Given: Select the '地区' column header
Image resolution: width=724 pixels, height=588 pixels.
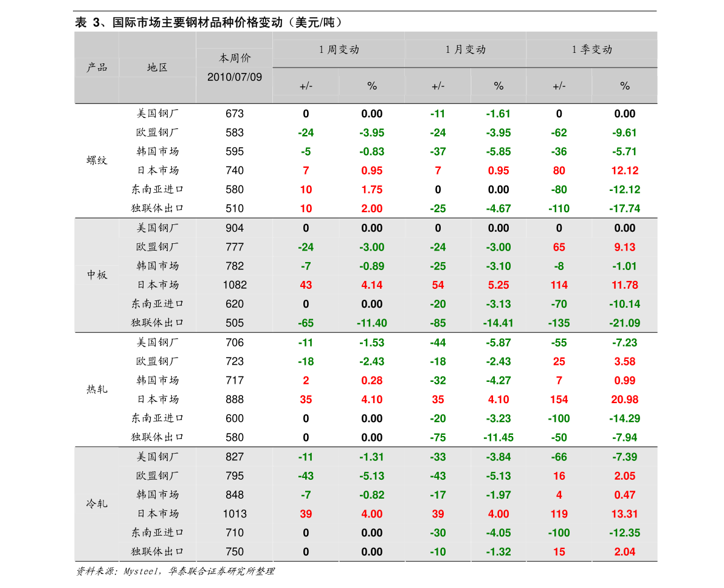Looking at the screenshot, I should tap(157, 67).
